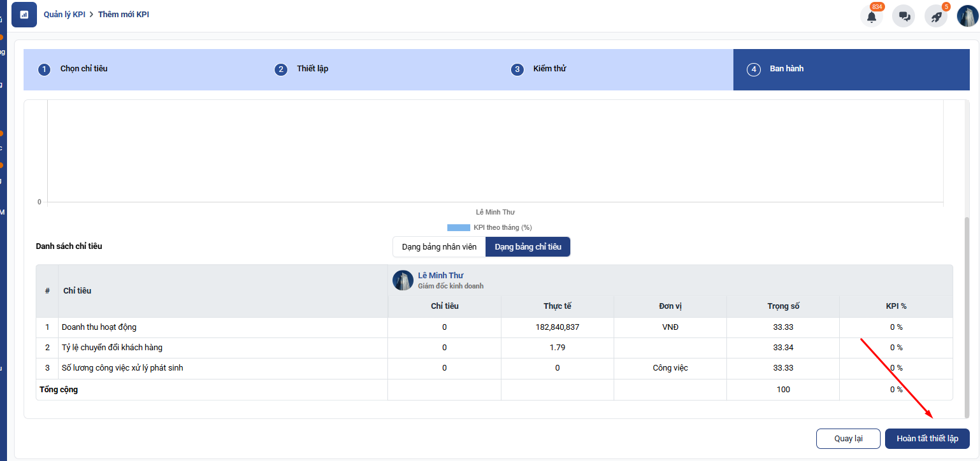
Task: Open Lê Minh Thư name link
Action: tap(440, 276)
